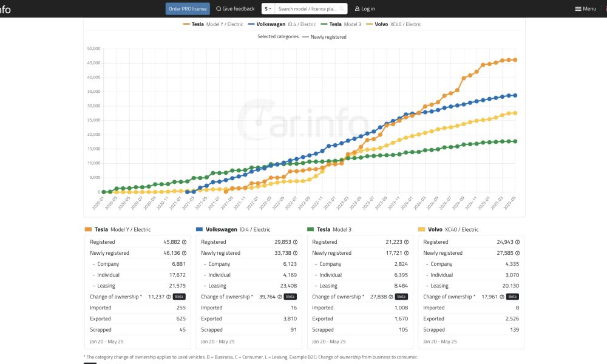Click Beta badge in Volvo XC40 card
Image resolution: width=607 pixels, height=364 pixels.
512,297
